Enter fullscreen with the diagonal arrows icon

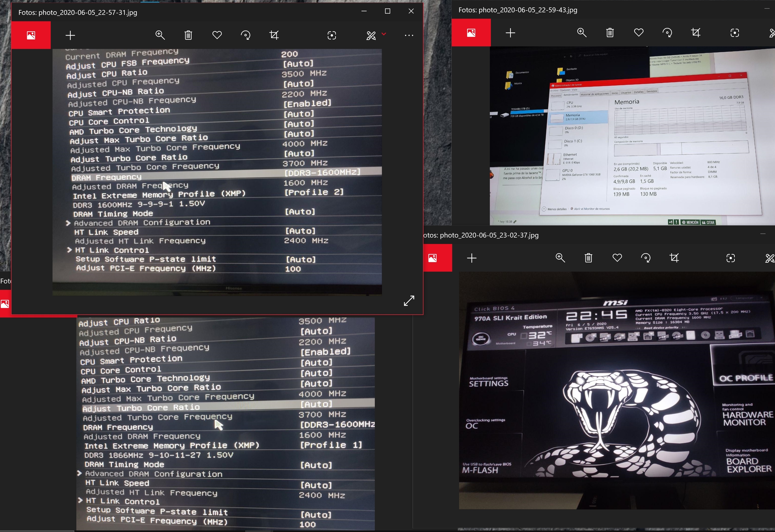(x=409, y=301)
